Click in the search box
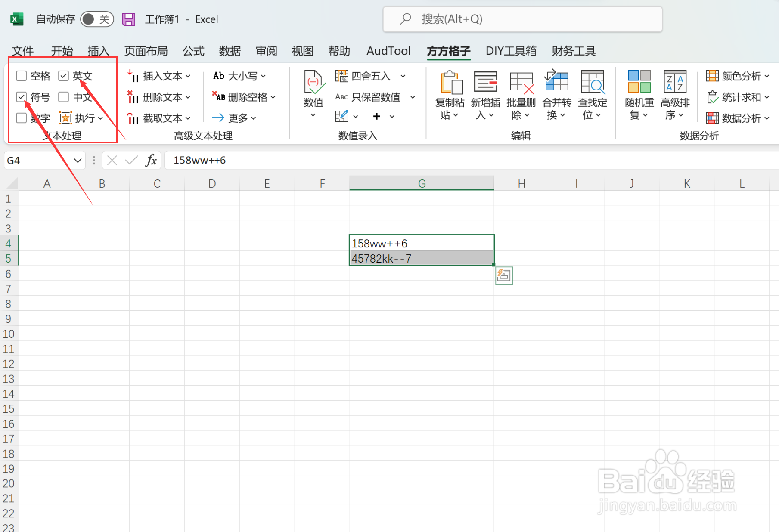The width and height of the screenshot is (779, 532). point(522,19)
